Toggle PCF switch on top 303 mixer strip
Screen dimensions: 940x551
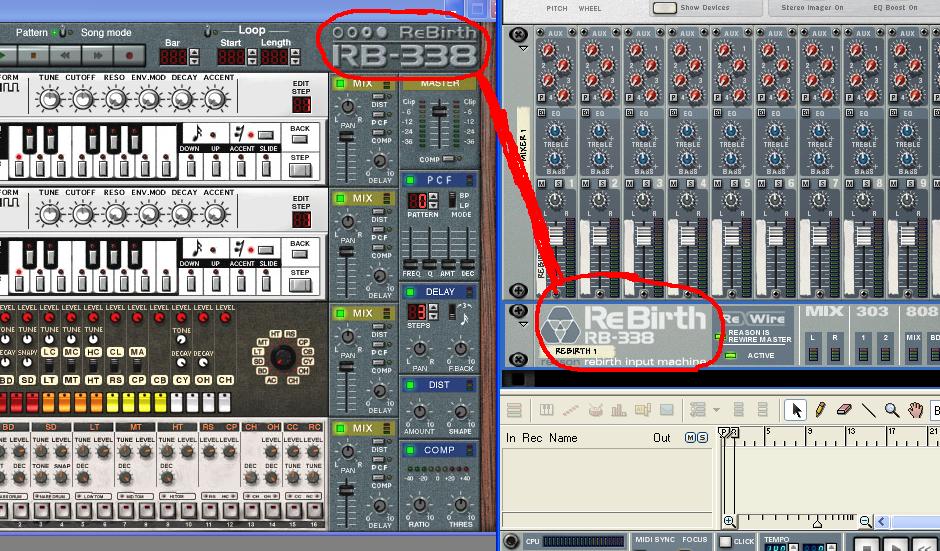379,114
